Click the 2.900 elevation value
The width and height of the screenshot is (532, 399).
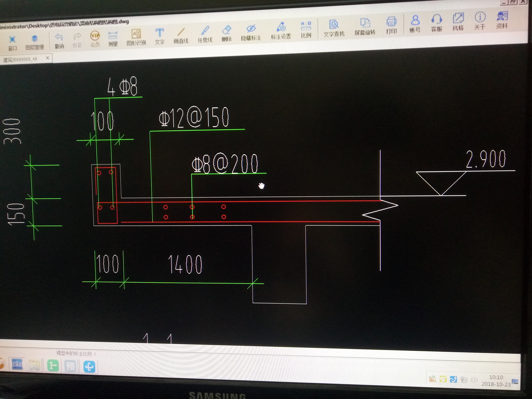pos(486,159)
